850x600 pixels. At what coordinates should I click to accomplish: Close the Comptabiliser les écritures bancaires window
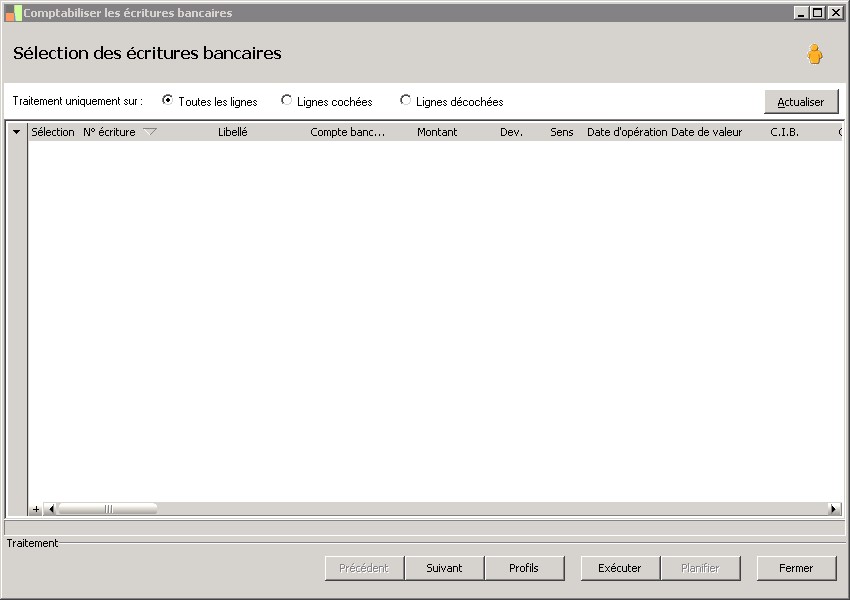[x=835, y=12]
